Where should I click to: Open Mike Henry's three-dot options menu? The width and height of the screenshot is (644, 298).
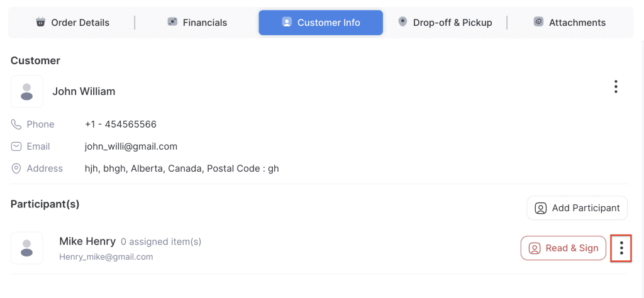click(621, 248)
